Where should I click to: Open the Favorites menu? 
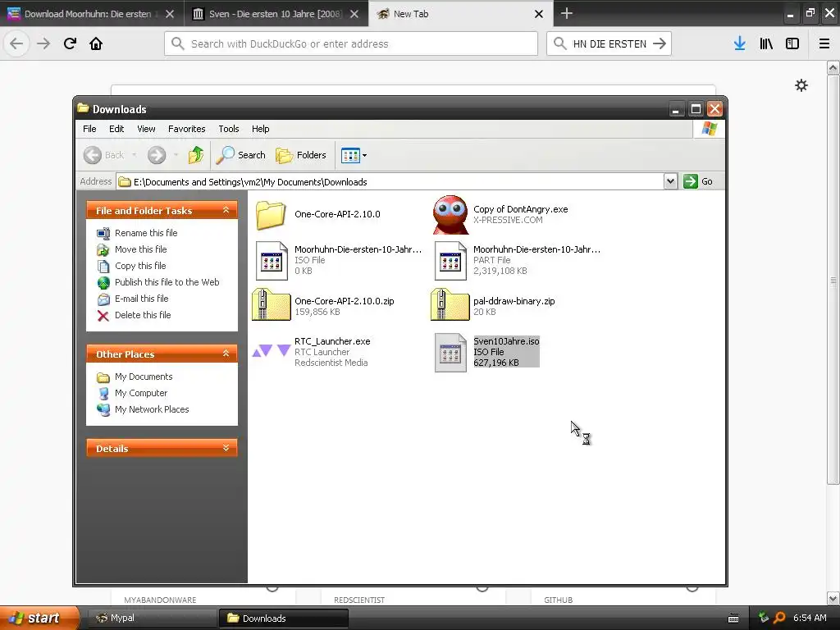click(x=186, y=129)
